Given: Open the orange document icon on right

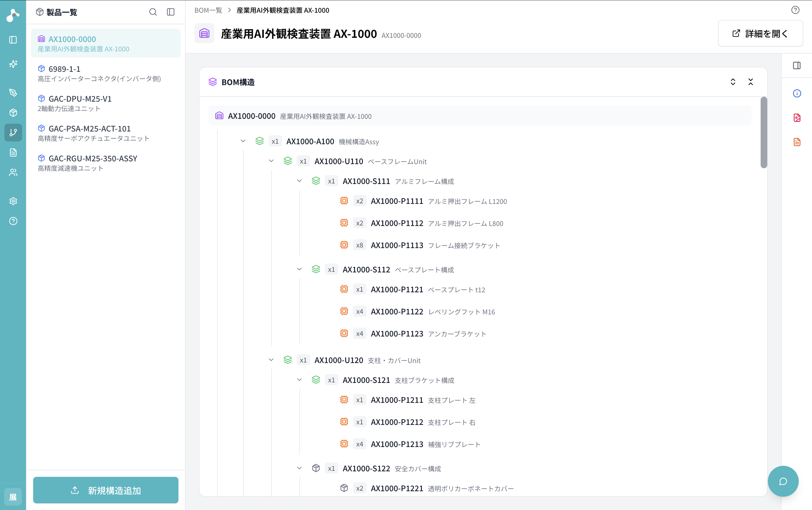Looking at the screenshot, I should 797,142.
